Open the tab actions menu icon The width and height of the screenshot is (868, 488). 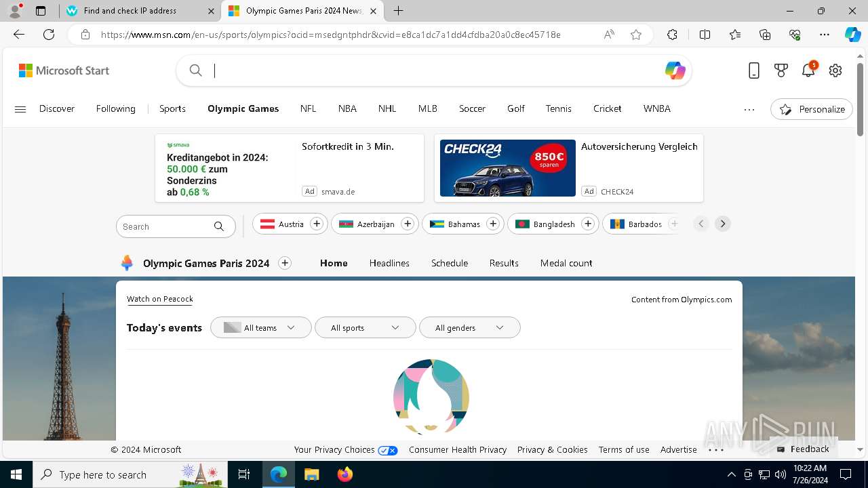[41, 11]
